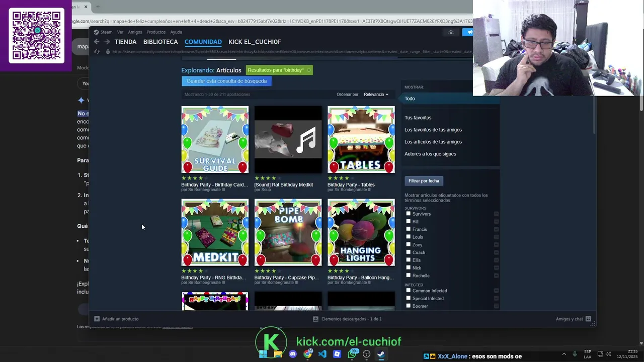The image size is (644, 362).
Task: Click the add product plus icon
Action: point(97,319)
